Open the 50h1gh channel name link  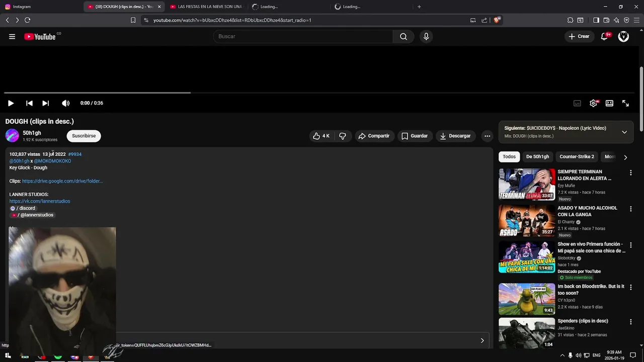pos(32,133)
